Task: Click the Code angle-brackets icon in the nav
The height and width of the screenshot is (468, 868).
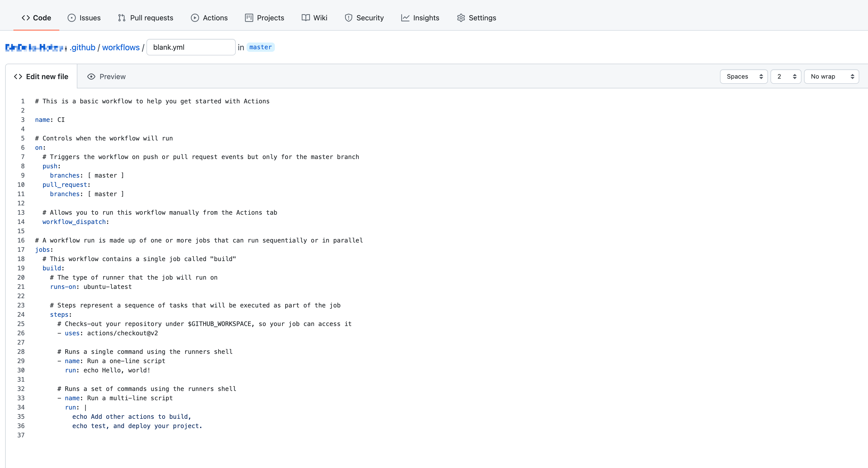Action: click(26, 18)
